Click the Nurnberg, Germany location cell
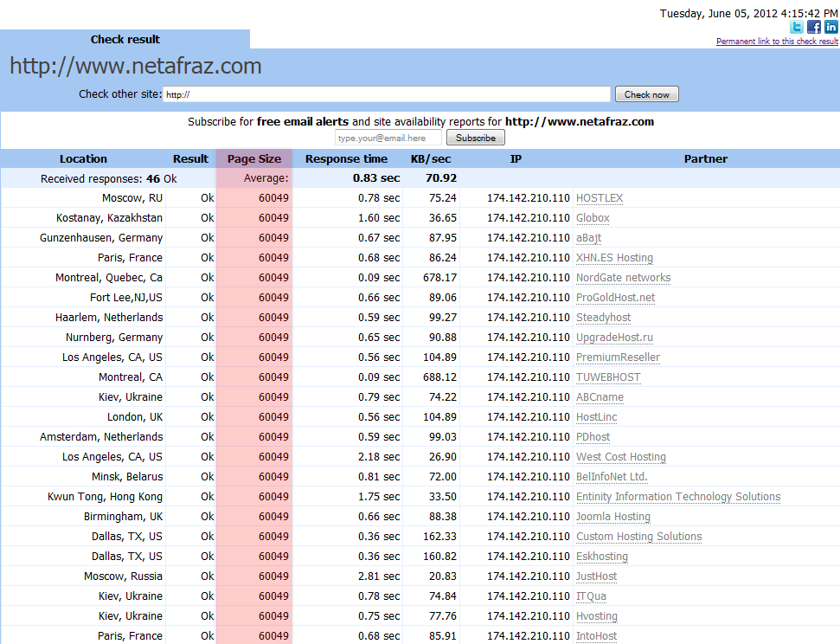The image size is (840, 644). click(x=114, y=338)
